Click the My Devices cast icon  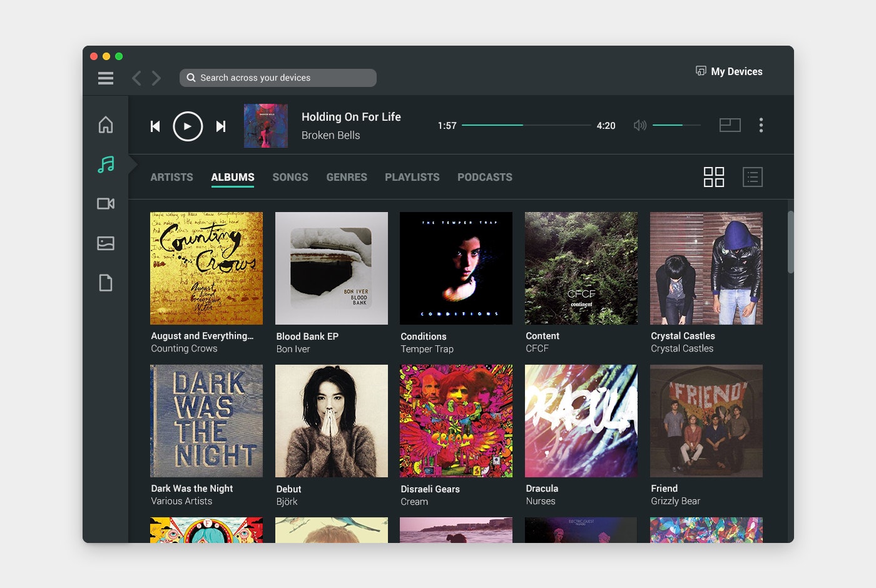(701, 71)
